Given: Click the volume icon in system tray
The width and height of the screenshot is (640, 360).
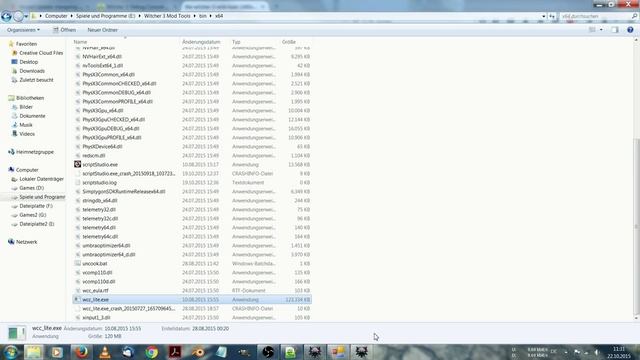Looking at the screenshot, I should coord(596,352).
